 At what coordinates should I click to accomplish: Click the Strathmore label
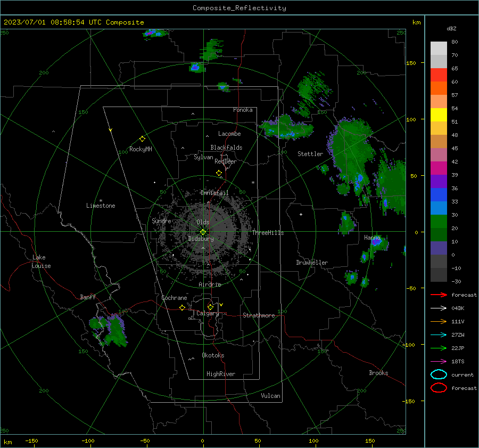(x=259, y=315)
